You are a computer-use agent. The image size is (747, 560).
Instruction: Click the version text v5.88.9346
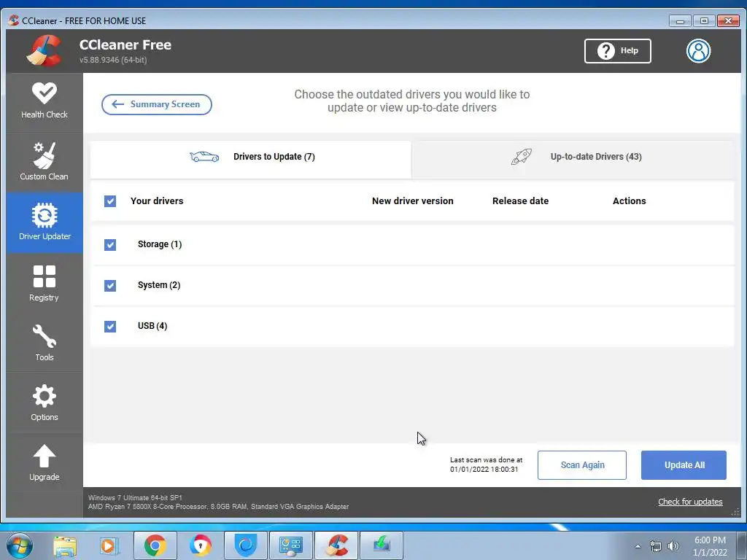[x=113, y=60]
